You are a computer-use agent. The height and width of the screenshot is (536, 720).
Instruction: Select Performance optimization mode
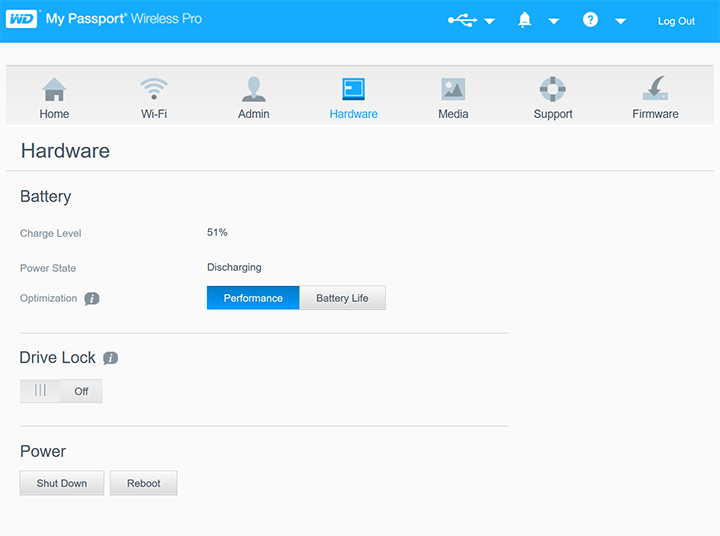(253, 298)
